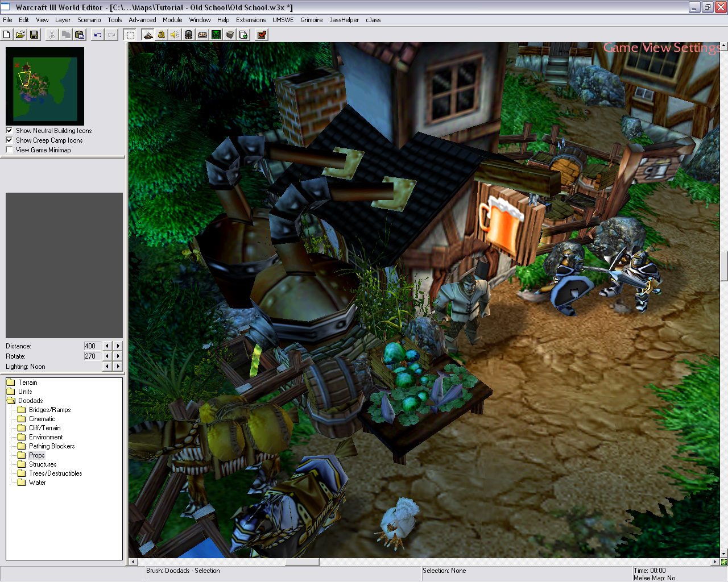Viewport: 728px width, 582px height.
Task: Open the Scenario menu
Action: (x=89, y=20)
